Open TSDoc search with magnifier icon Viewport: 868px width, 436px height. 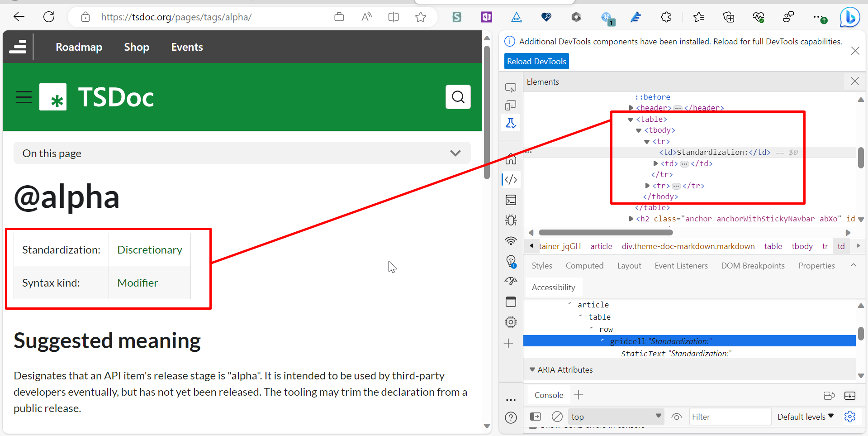click(458, 97)
